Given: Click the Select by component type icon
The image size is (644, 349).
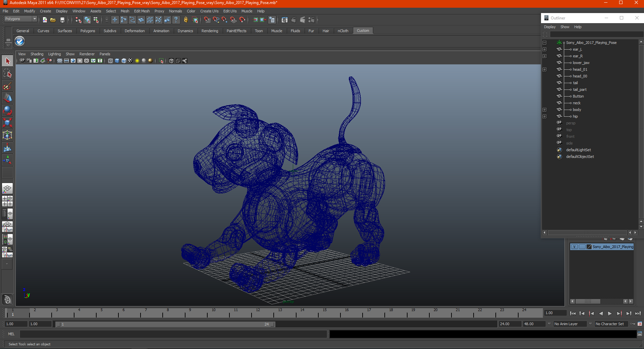Looking at the screenshot, I should pos(96,20).
